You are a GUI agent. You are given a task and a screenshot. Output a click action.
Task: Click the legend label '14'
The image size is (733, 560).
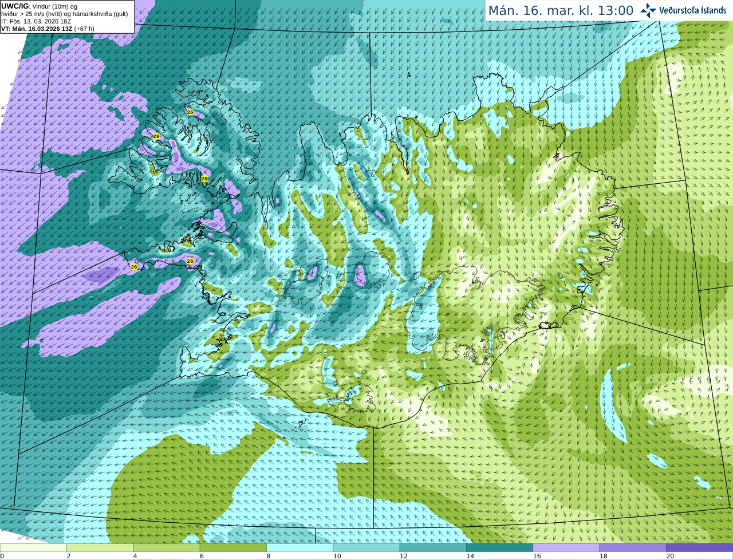tap(470, 556)
